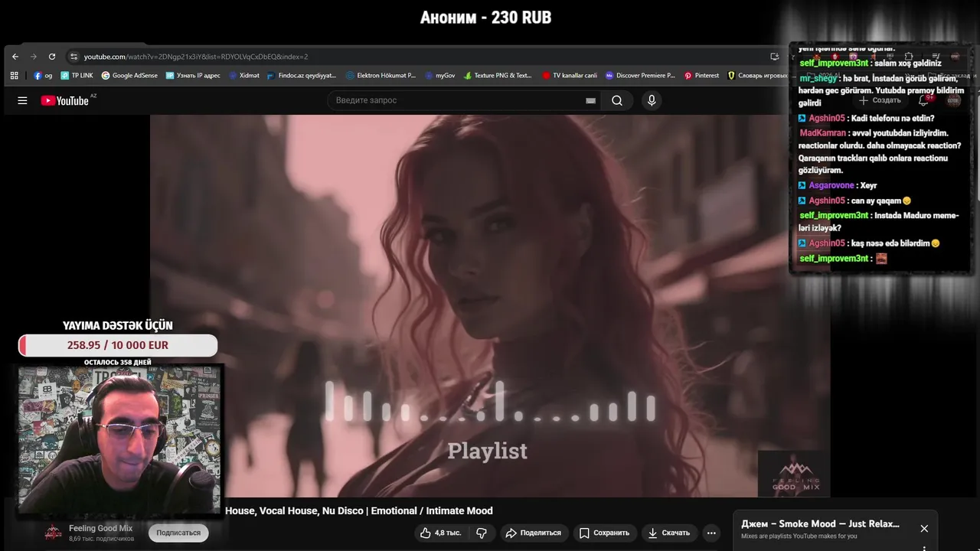Dislike the video

[x=482, y=533]
